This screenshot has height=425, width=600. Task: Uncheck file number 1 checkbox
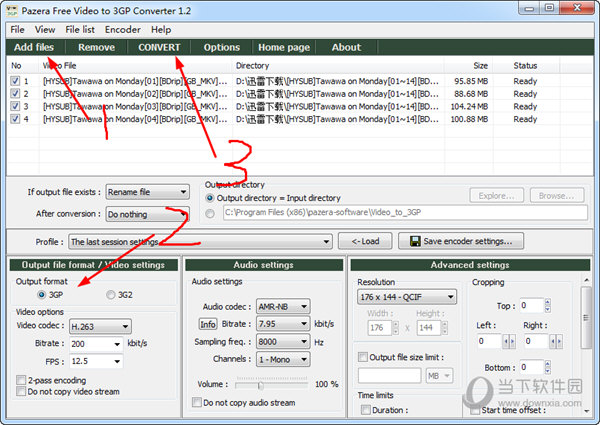coord(15,81)
